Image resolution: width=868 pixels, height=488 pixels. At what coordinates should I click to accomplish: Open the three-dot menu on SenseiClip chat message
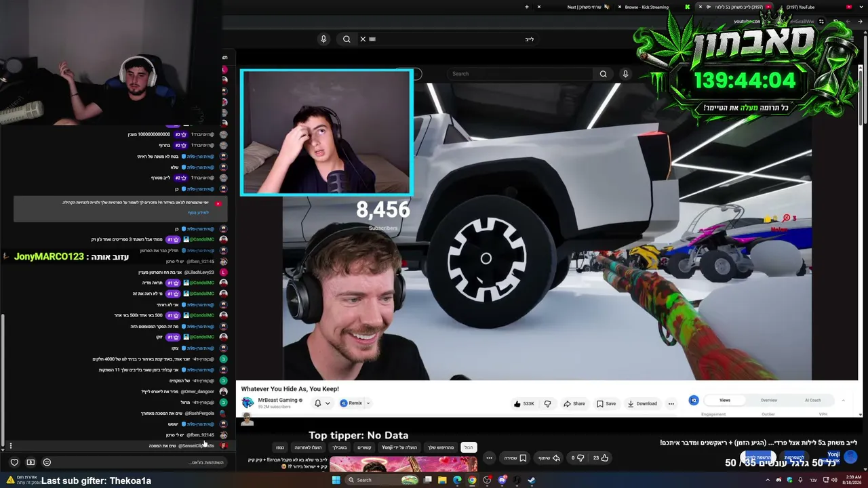[10, 446]
